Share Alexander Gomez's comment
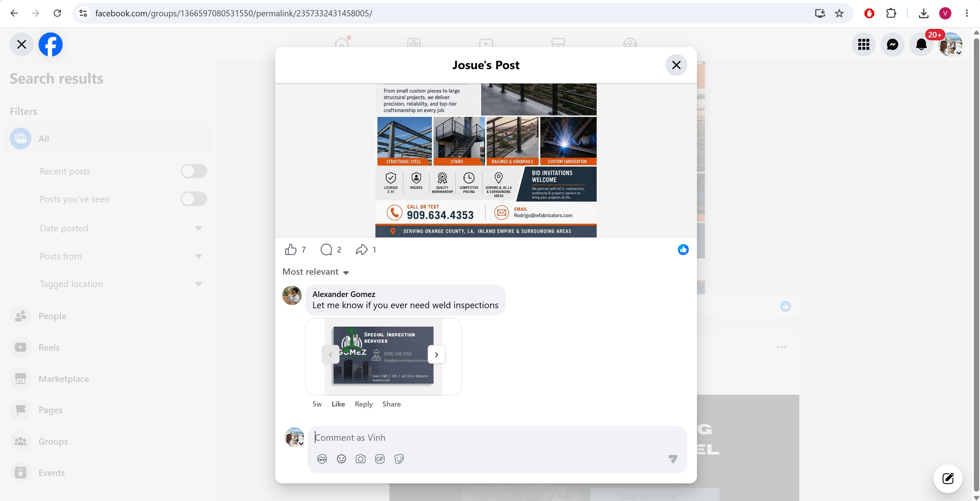Image resolution: width=980 pixels, height=501 pixels. pyautogui.click(x=391, y=404)
